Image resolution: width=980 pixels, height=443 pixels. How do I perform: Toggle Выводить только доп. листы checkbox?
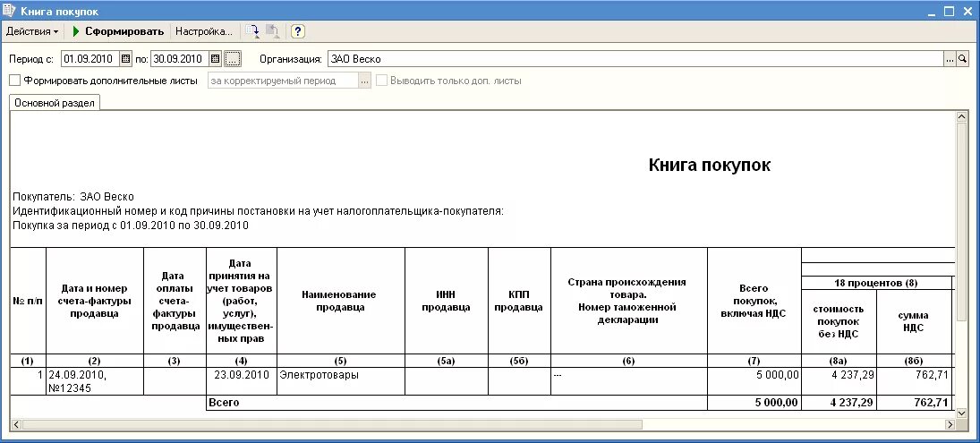pyautogui.click(x=382, y=81)
